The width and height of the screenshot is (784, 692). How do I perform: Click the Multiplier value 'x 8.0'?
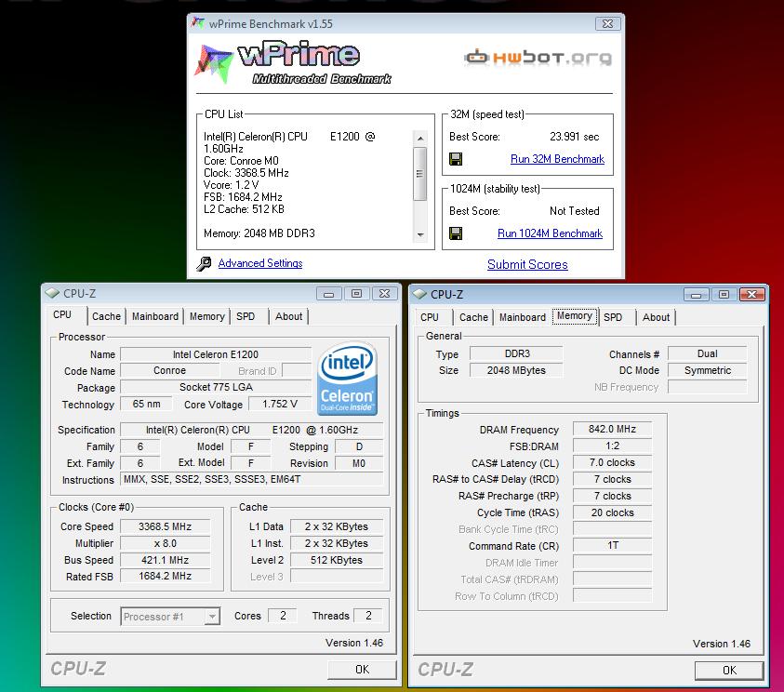pyautogui.click(x=165, y=543)
